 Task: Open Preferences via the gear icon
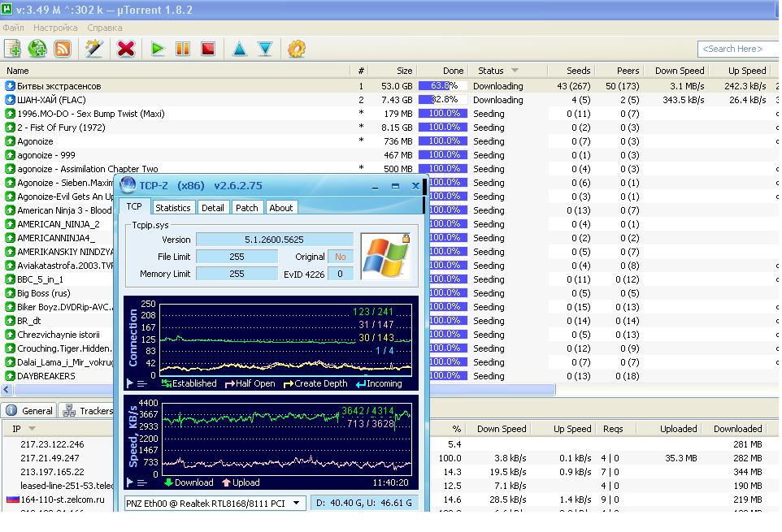point(297,49)
